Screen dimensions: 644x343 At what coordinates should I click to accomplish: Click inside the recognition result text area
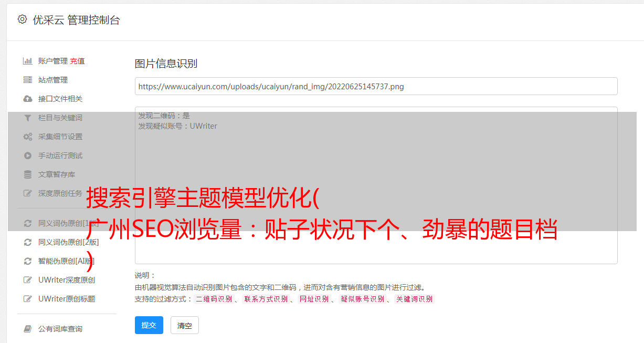(x=376, y=185)
